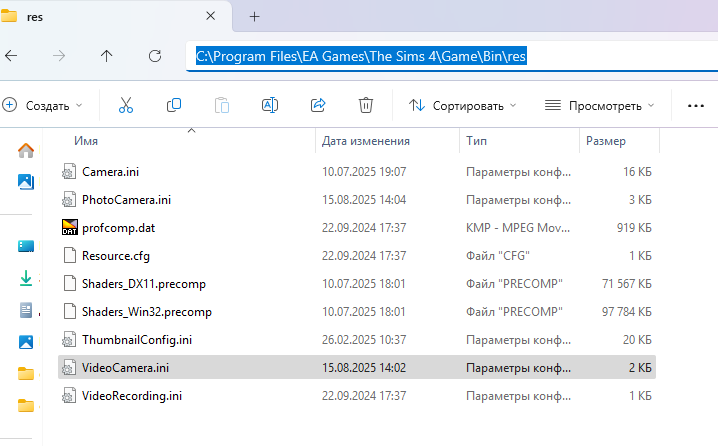Click the profcomp.dat DAT icon
Image resolution: width=718 pixels, height=446 pixels.
coord(70,228)
